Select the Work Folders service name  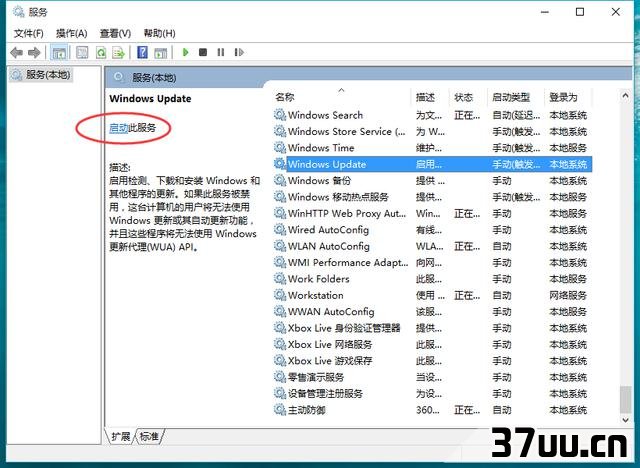tap(319, 279)
